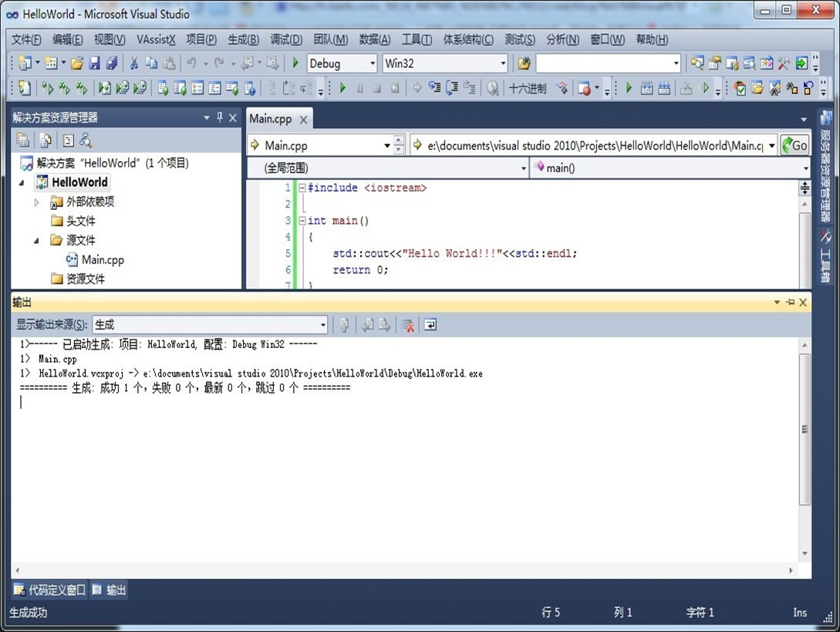This screenshot has height=632, width=840.
Task: Expand the 外部依赖项 tree node
Action: coord(36,202)
